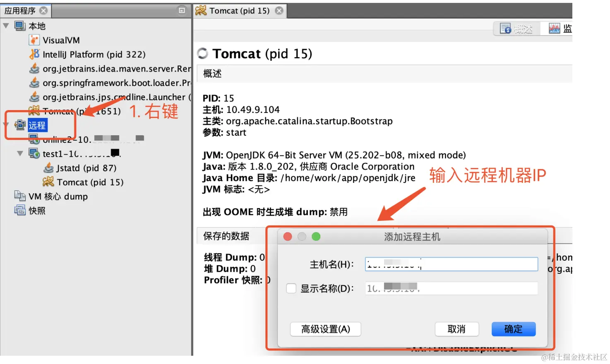This screenshot has width=610, height=364.
Task: Close the 应用程序 panel tab
Action: pos(43,11)
